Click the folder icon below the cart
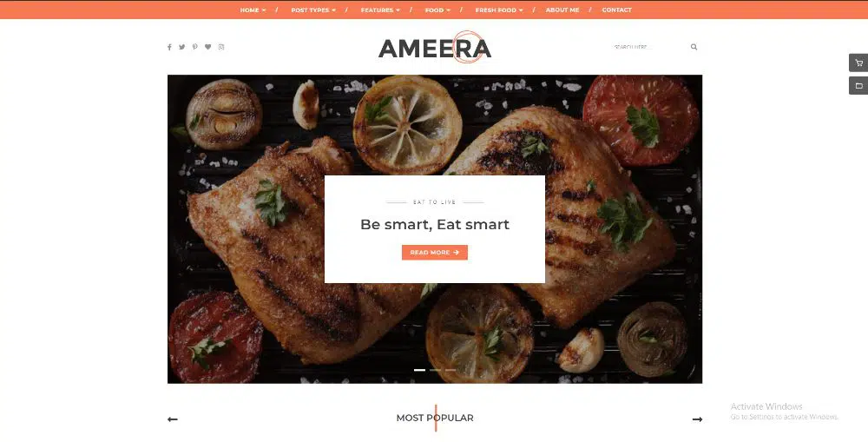This screenshot has height=442, width=868. [x=858, y=86]
